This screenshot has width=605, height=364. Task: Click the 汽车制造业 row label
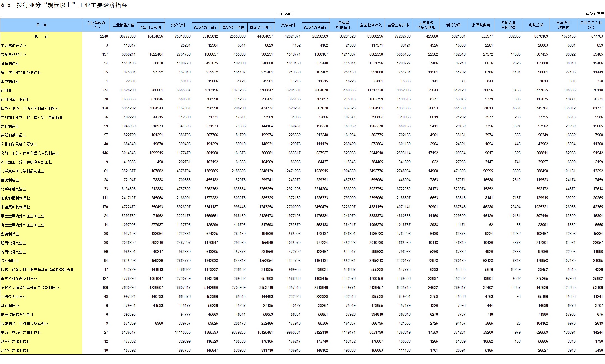(x=10, y=261)
